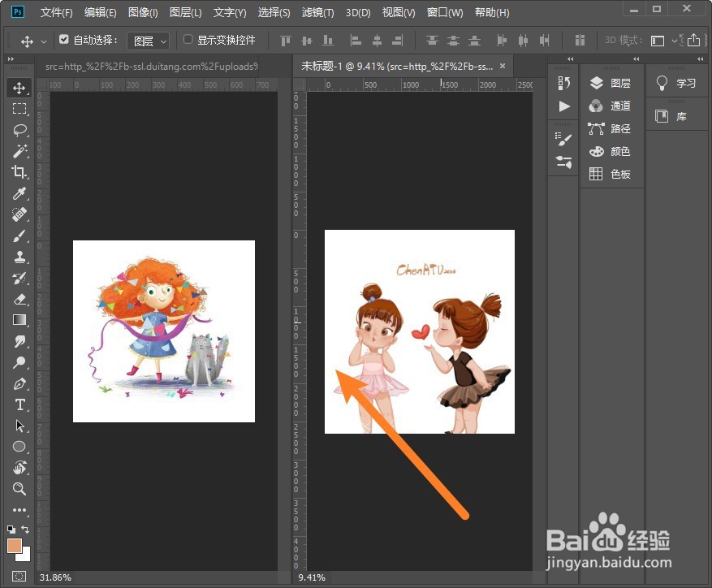Select the Path Selection tool
The image size is (712, 588).
click(19, 426)
